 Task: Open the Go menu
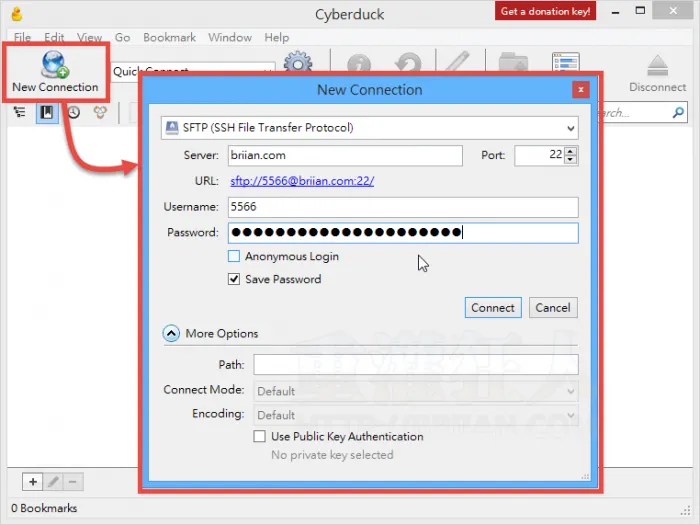pyautogui.click(x=122, y=38)
